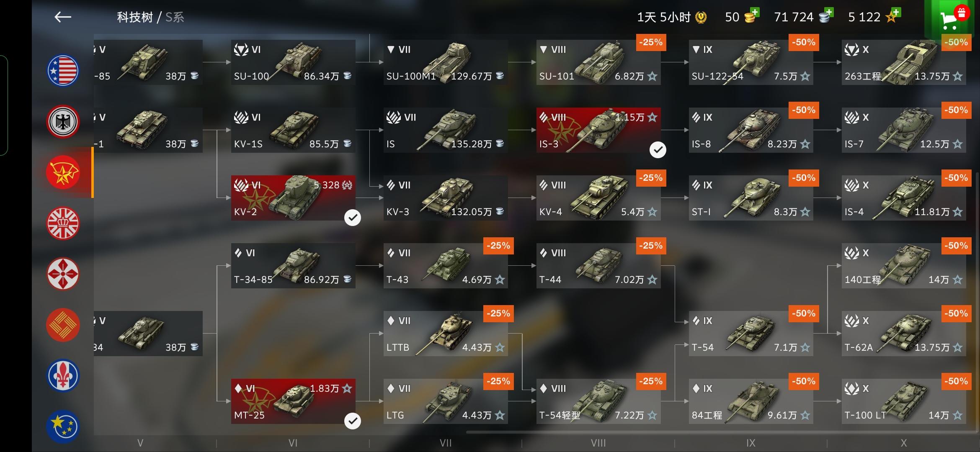This screenshot has height=452, width=980.
Task: Select the USA nation flag icon
Action: (63, 71)
